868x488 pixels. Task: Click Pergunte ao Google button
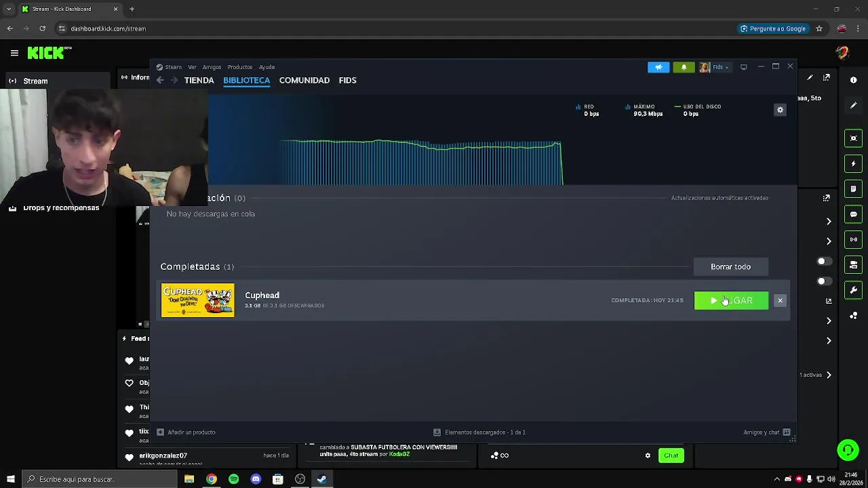pos(773,28)
